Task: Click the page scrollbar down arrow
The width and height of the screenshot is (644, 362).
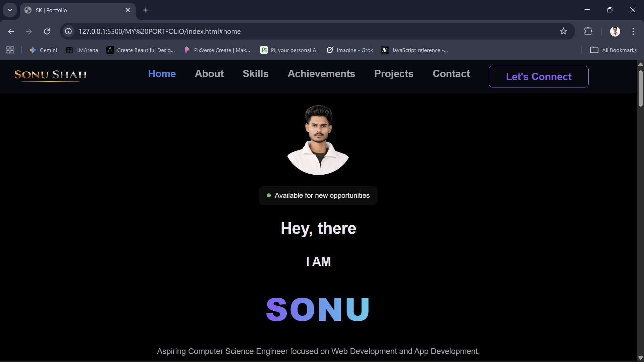Action: pos(640,358)
